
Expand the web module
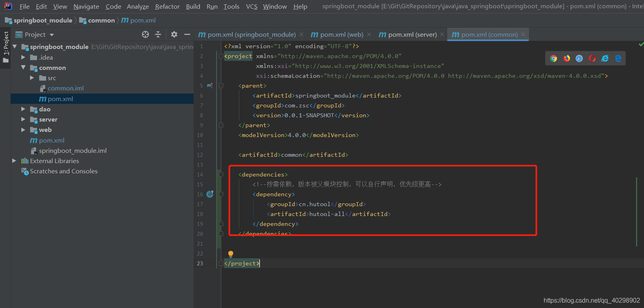(x=23, y=130)
